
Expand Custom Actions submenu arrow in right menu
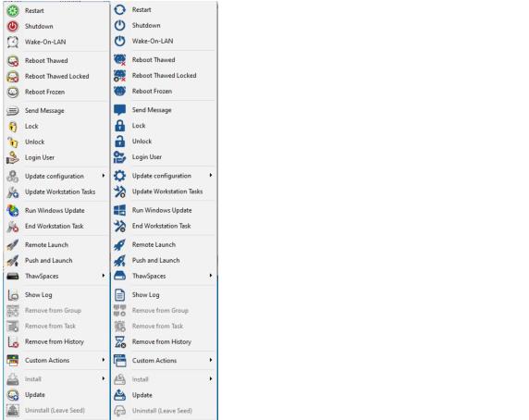click(x=211, y=360)
